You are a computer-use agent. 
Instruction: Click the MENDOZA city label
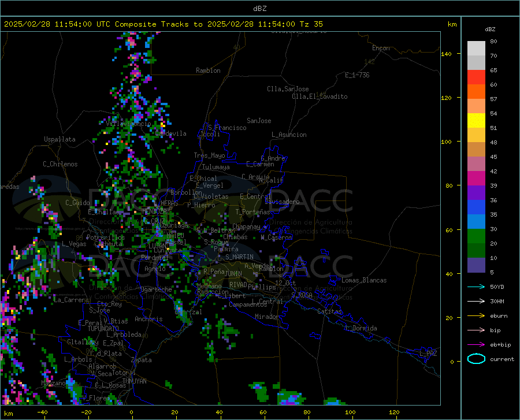pyautogui.click(x=154, y=211)
